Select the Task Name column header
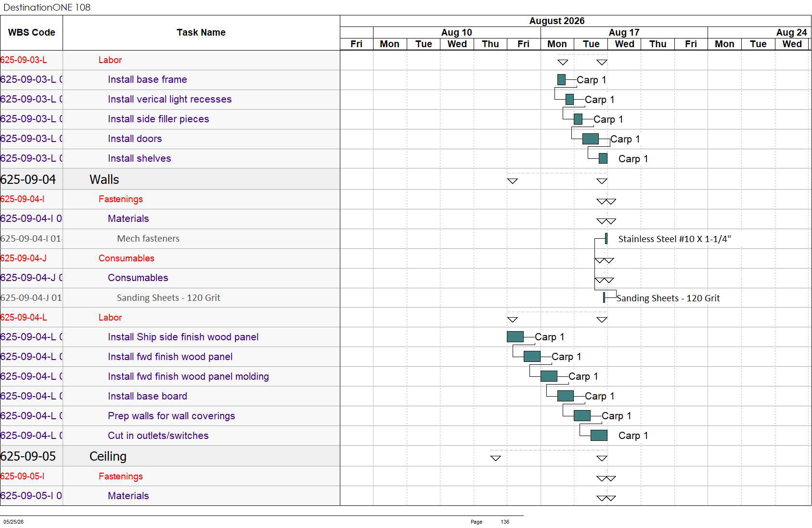The width and height of the screenshot is (812, 528). [x=201, y=32]
